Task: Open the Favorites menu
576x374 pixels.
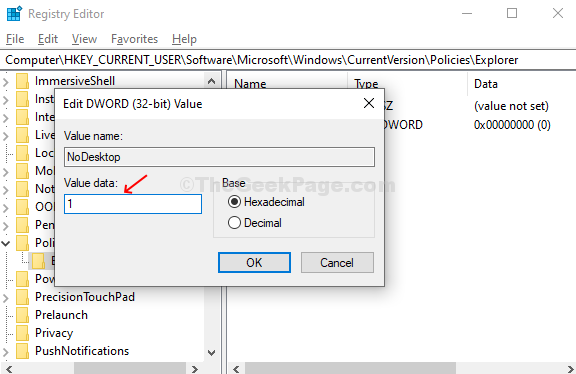Action: point(134,39)
